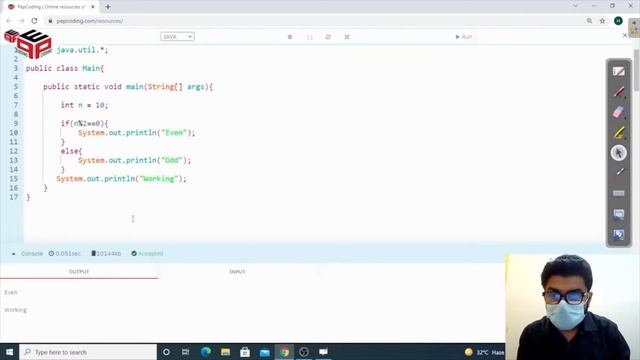Select the red pen tool in annotation toolbar
Image resolution: width=640 pixels, height=360 pixels.
(x=618, y=91)
